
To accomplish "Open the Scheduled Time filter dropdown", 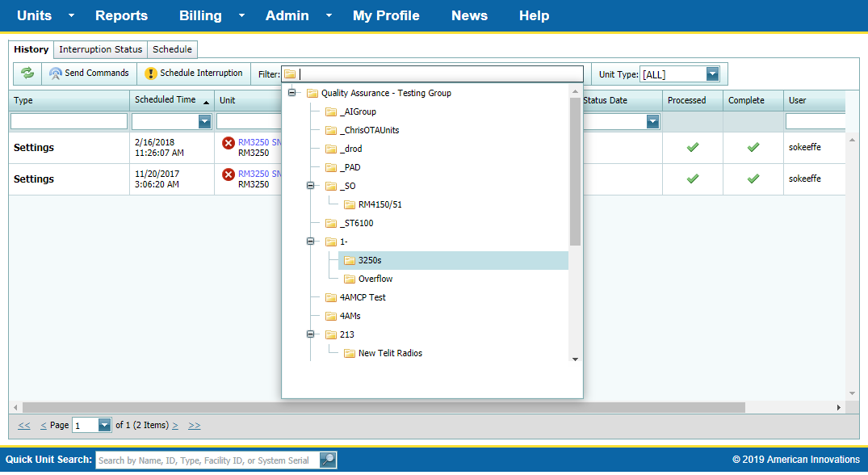I will coord(204,121).
